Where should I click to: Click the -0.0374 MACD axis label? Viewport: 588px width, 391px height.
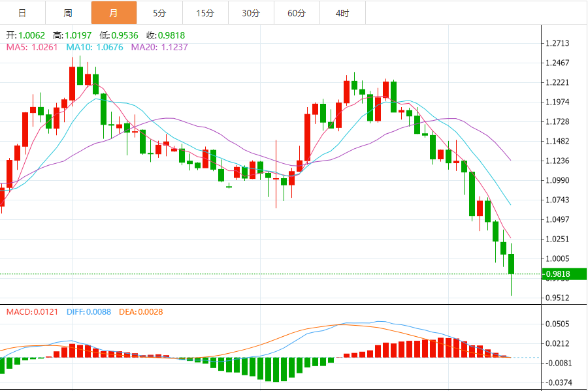click(559, 383)
